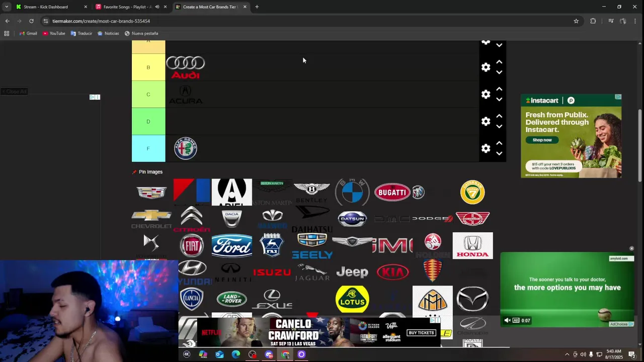Screen dimensions: 644x362
Task: Pick the Lotus logo
Action: point(352,299)
